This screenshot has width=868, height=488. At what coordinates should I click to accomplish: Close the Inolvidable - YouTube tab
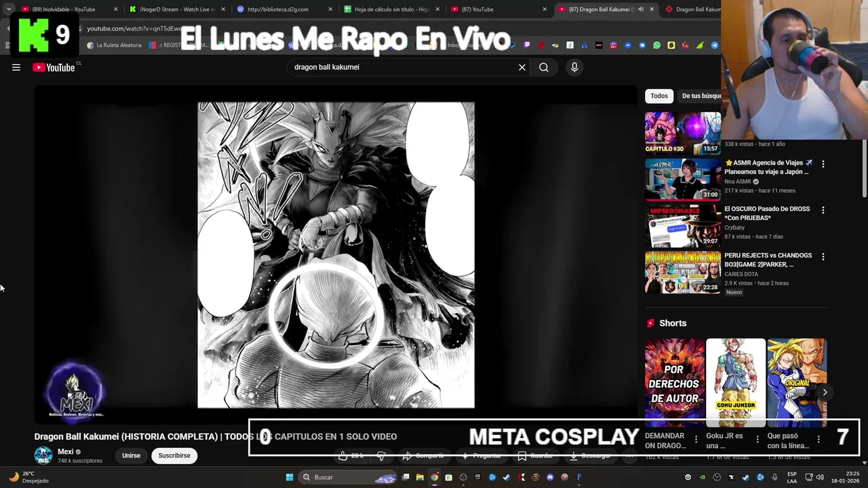click(x=116, y=9)
